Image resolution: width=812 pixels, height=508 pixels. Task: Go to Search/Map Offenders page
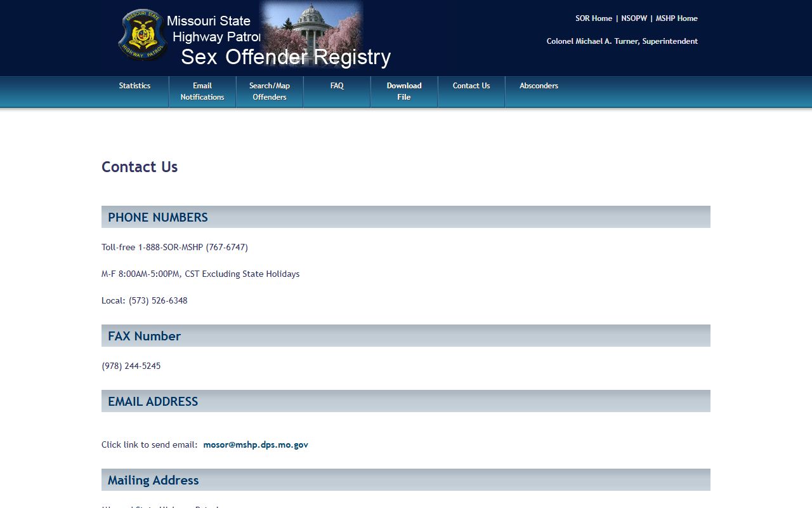point(270,91)
